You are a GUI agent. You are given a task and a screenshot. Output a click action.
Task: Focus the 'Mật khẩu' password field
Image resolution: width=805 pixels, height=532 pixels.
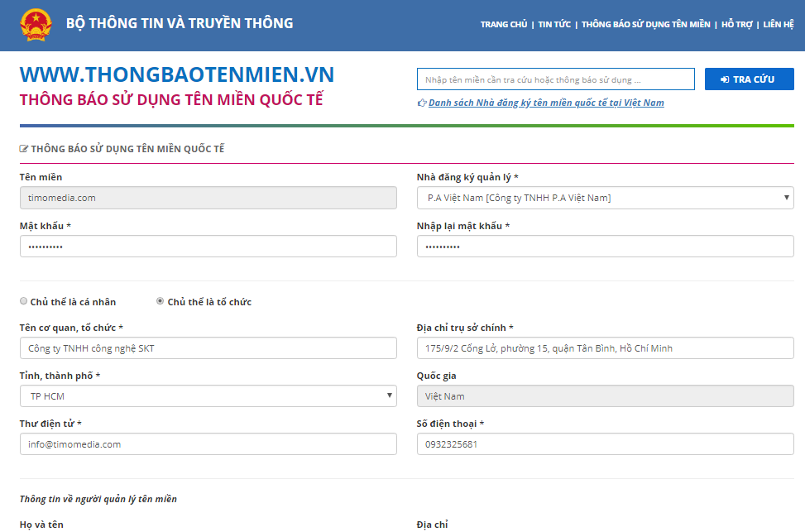pyautogui.click(x=208, y=247)
